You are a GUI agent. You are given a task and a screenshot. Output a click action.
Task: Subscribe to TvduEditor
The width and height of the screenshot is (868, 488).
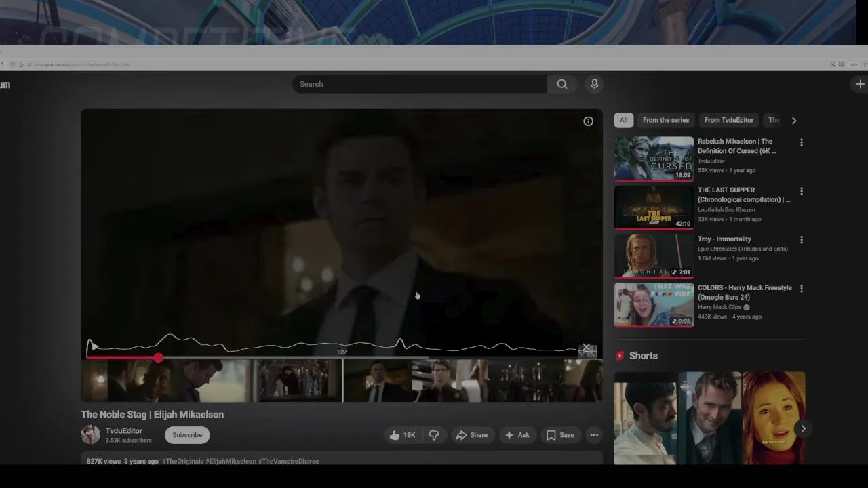click(187, 435)
